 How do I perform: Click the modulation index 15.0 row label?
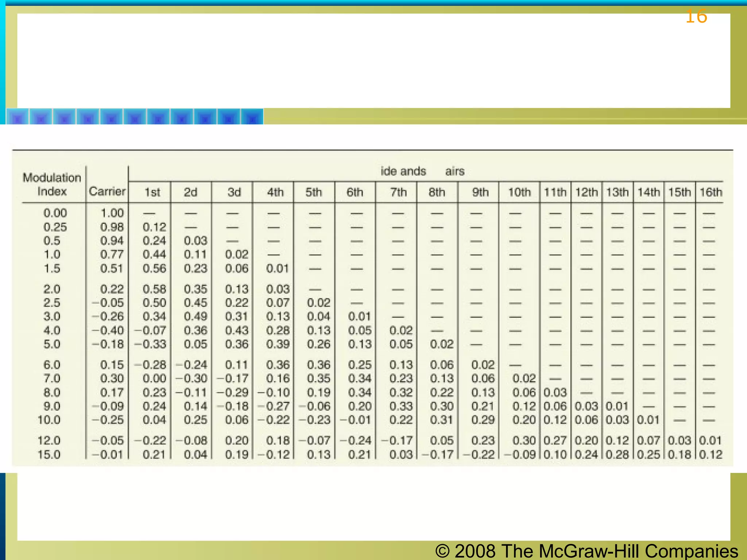(x=49, y=455)
